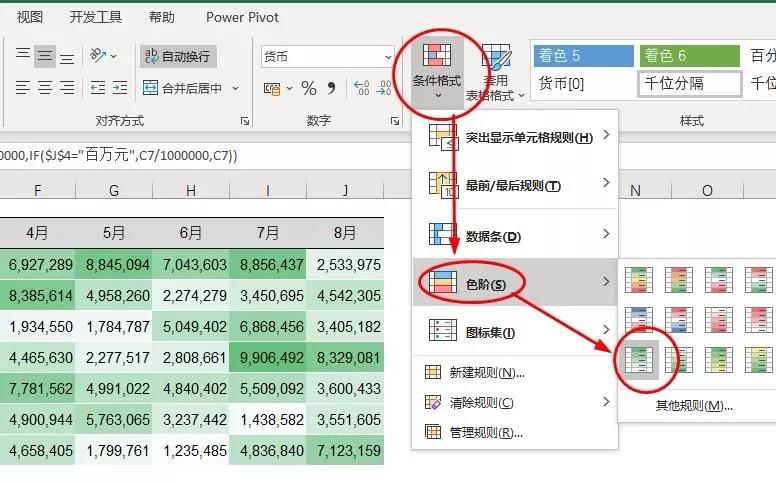Select the 7月 header cell

[268, 233]
